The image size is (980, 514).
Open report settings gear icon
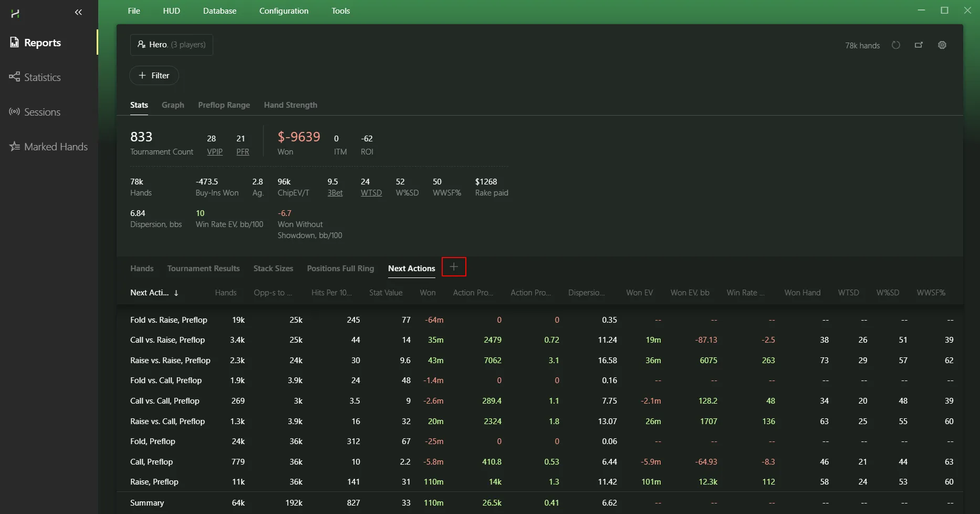(x=942, y=45)
